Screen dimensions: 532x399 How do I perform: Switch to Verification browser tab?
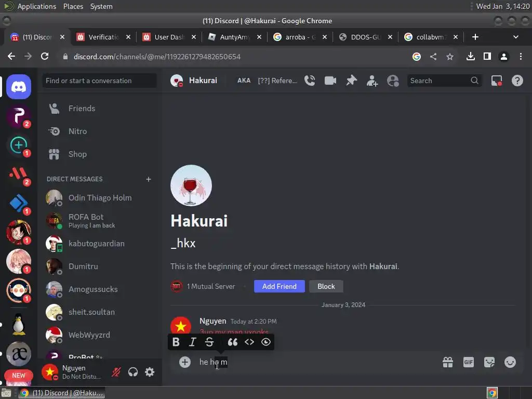click(104, 37)
